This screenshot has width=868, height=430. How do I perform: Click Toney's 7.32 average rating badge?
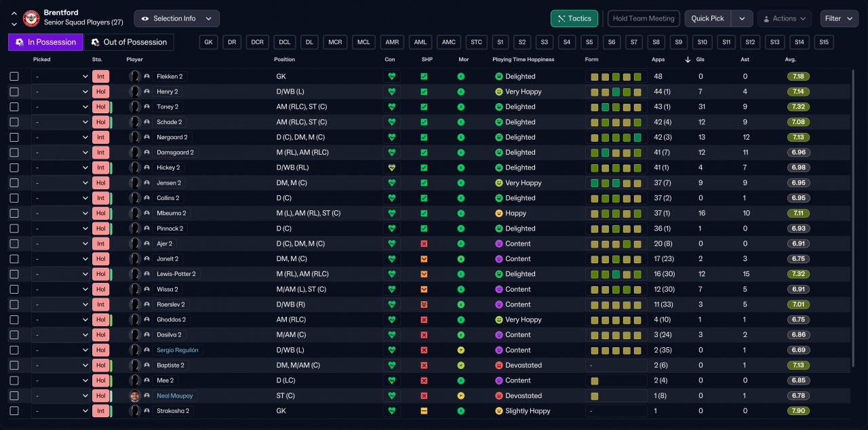(x=799, y=106)
